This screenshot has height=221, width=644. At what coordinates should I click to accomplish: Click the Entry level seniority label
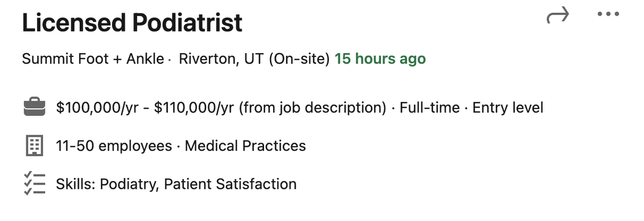pos(508,108)
